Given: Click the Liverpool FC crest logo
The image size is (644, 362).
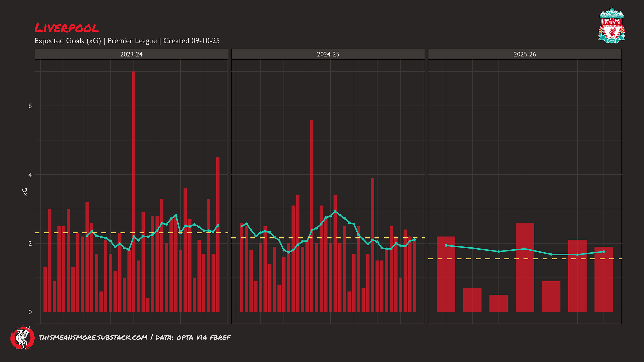Looking at the screenshot, I should point(612,26).
